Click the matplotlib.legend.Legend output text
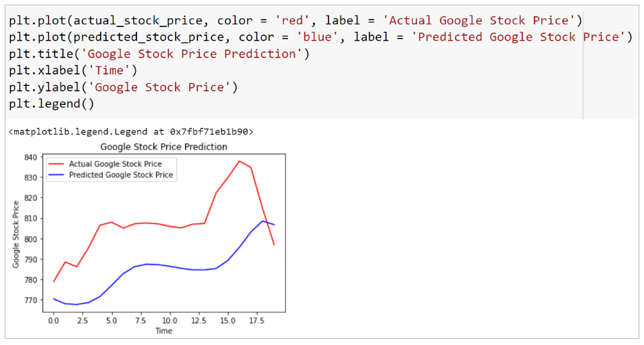Image resolution: width=644 pixels, height=345 pixels. coord(130,132)
